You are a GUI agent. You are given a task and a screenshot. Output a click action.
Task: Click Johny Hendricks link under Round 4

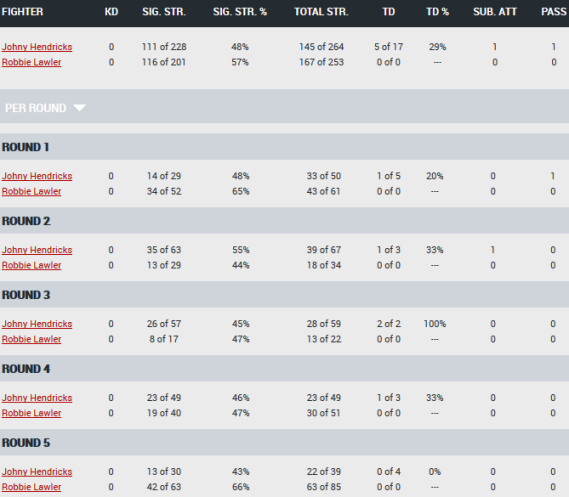[37, 398]
